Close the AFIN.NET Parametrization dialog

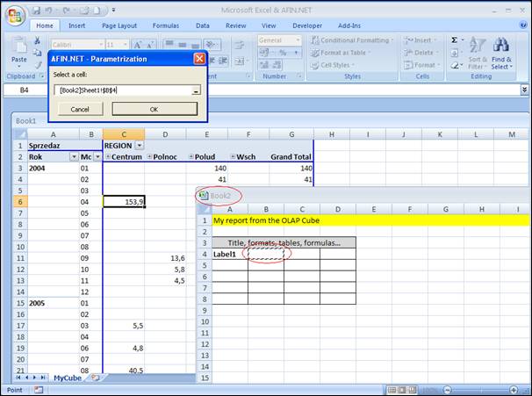199,59
